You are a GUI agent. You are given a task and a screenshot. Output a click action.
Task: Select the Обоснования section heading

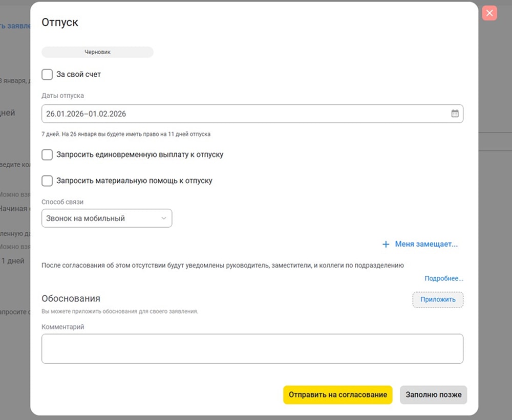pyautogui.click(x=71, y=298)
